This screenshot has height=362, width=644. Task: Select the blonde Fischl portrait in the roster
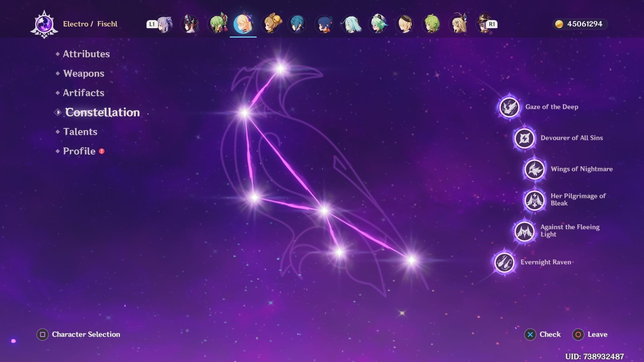pyautogui.click(x=243, y=24)
